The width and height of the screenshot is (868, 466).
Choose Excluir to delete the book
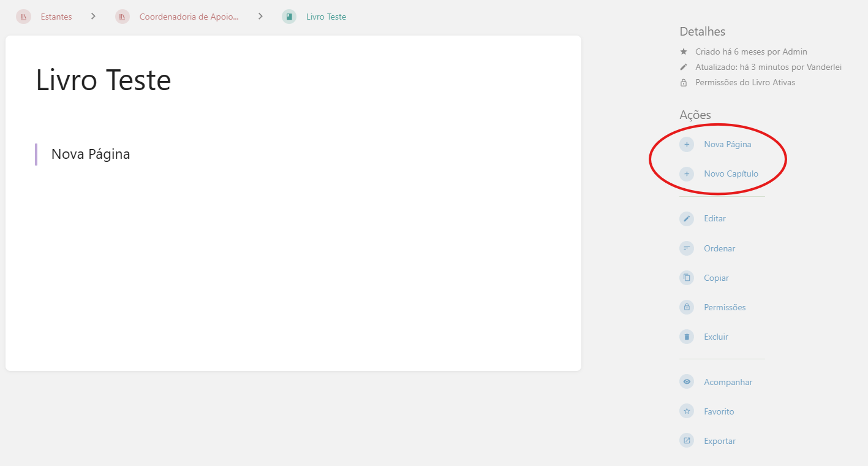pyautogui.click(x=716, y=337)
